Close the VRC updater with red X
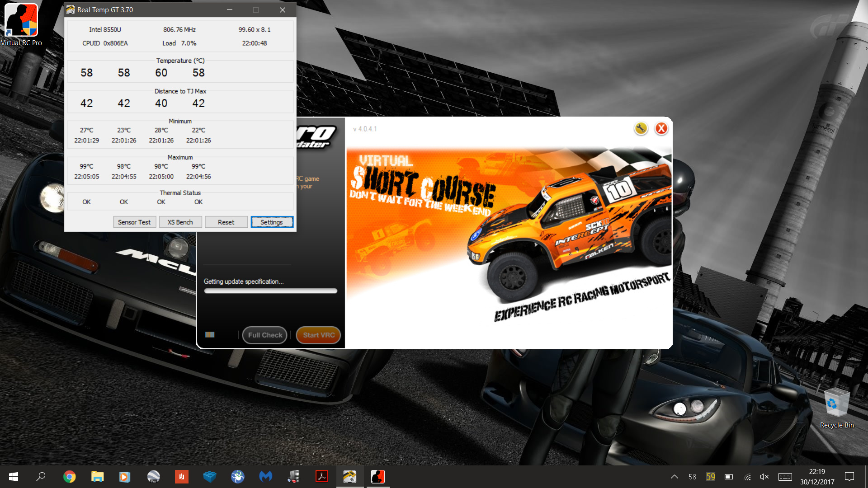Image resolution: width=868 pixels, height=488 pixels. (661, 129)
